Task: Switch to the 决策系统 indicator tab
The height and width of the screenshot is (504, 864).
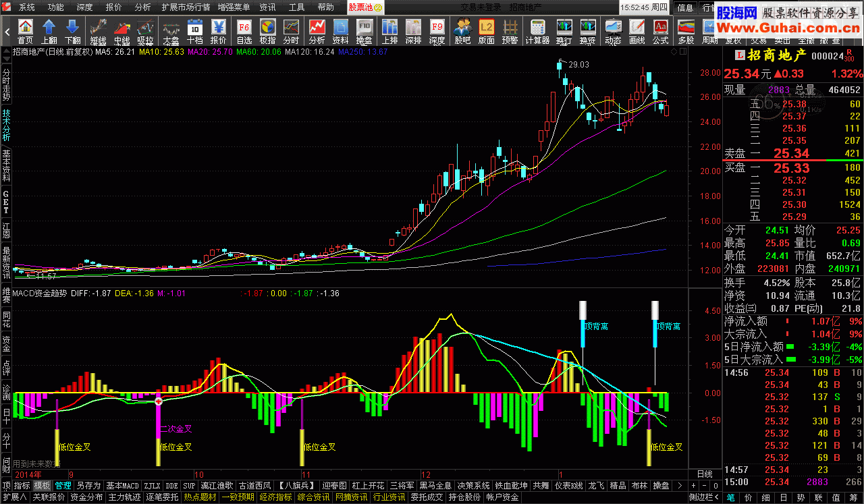Action: [x=474, y=485]
